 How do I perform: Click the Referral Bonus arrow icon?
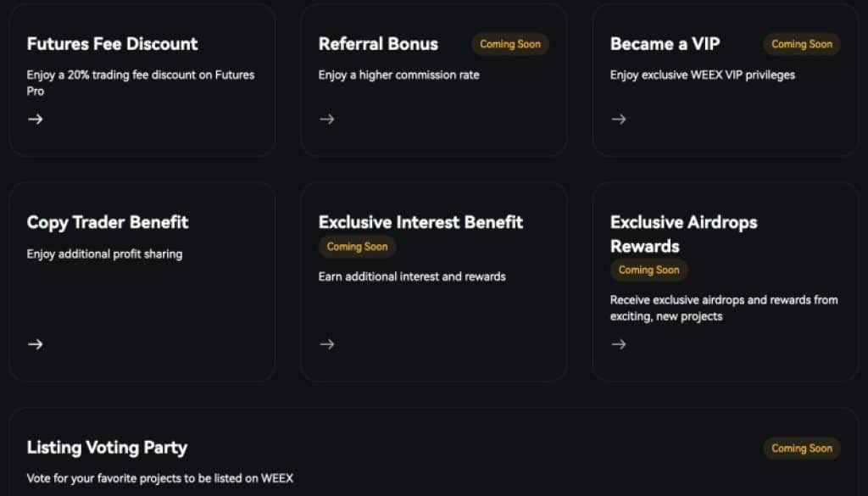327,119
